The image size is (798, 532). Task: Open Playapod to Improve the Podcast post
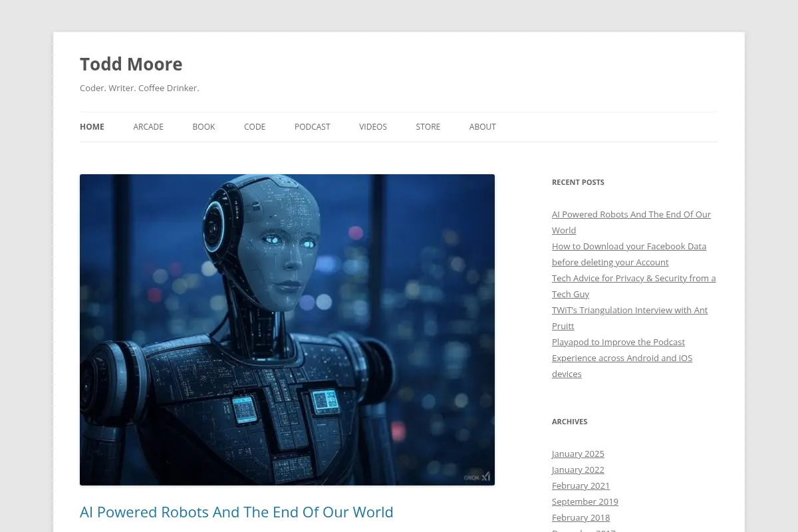622,358
